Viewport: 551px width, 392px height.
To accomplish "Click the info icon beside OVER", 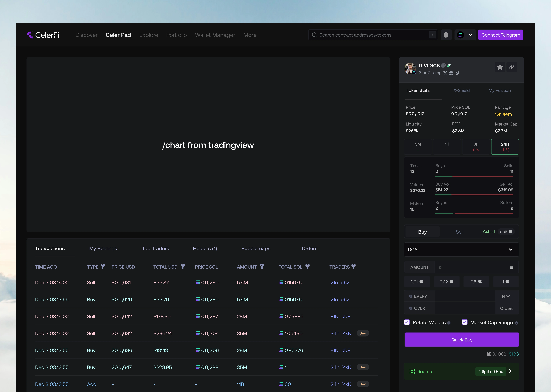I will coord(411,308).
